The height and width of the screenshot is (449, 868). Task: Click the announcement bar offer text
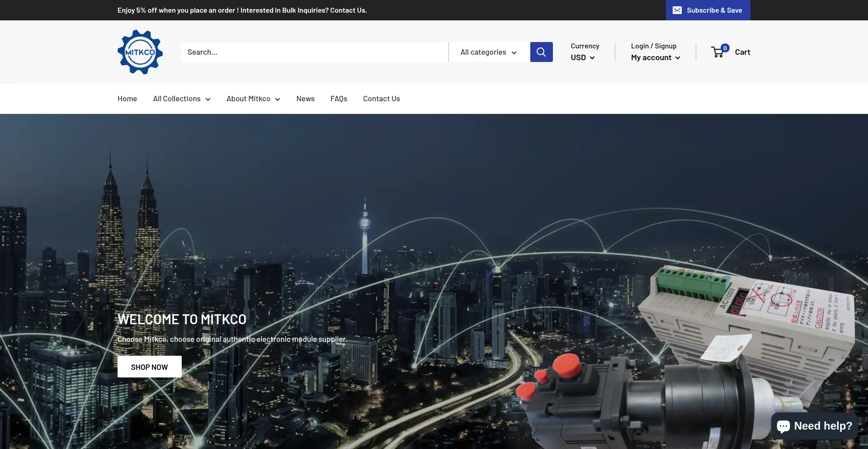242,10
